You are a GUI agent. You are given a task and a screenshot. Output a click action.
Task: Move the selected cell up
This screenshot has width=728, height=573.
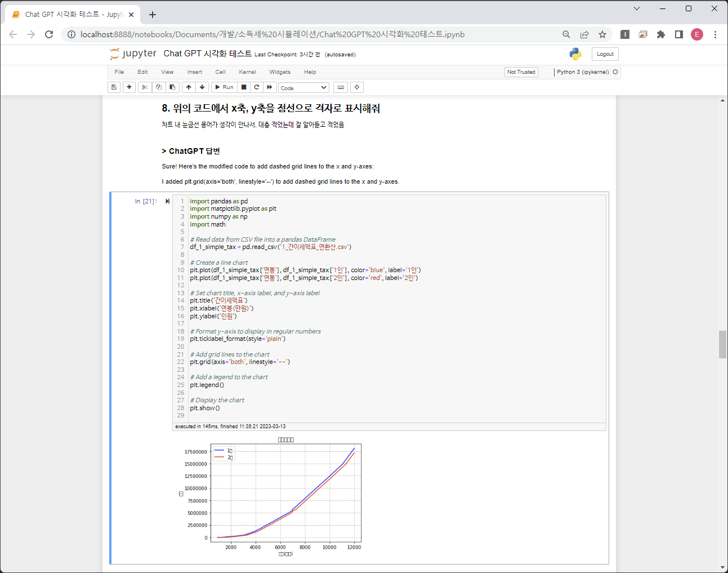[189, 87]
